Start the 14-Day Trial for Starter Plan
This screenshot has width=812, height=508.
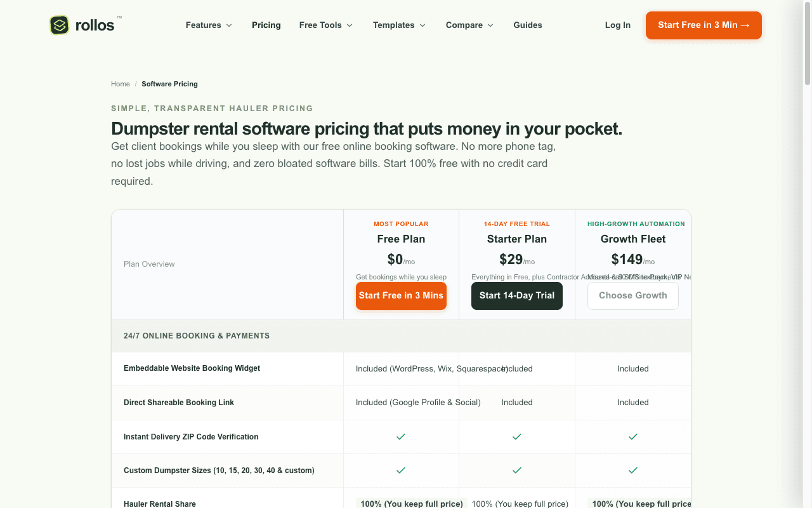point(517,296)
